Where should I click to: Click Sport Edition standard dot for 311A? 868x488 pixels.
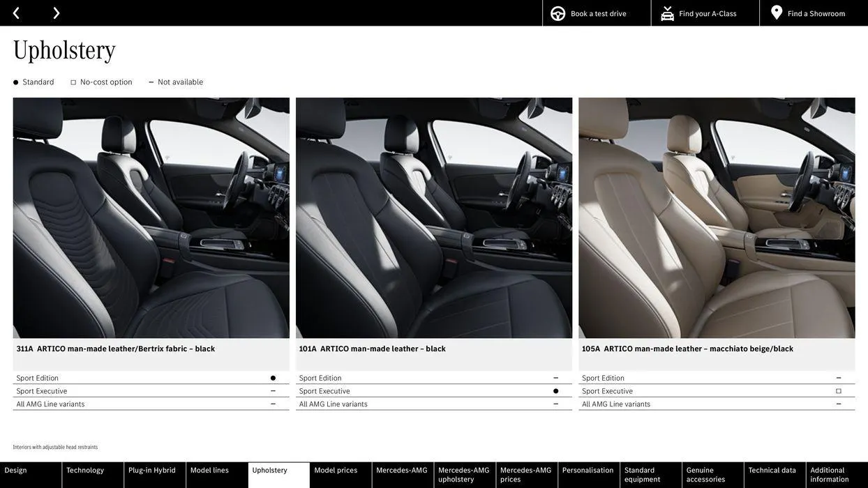pyautogui.click(x=273, y=379)
